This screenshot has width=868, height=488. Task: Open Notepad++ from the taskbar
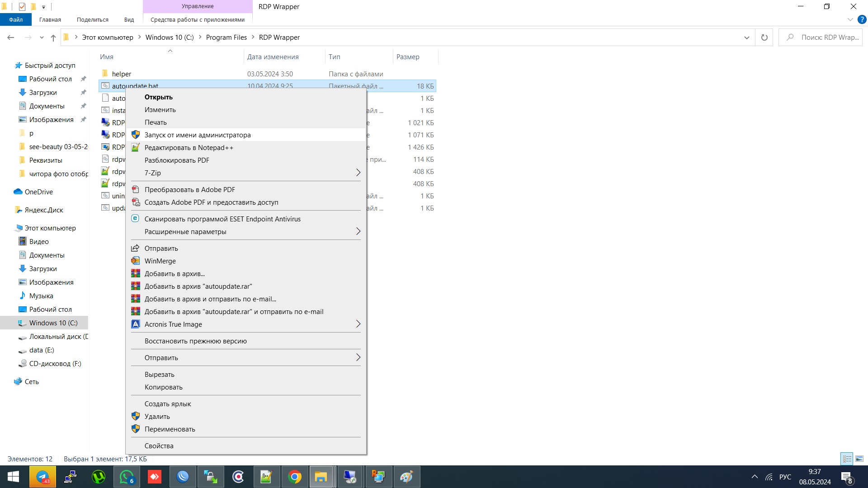pos(267,477)
